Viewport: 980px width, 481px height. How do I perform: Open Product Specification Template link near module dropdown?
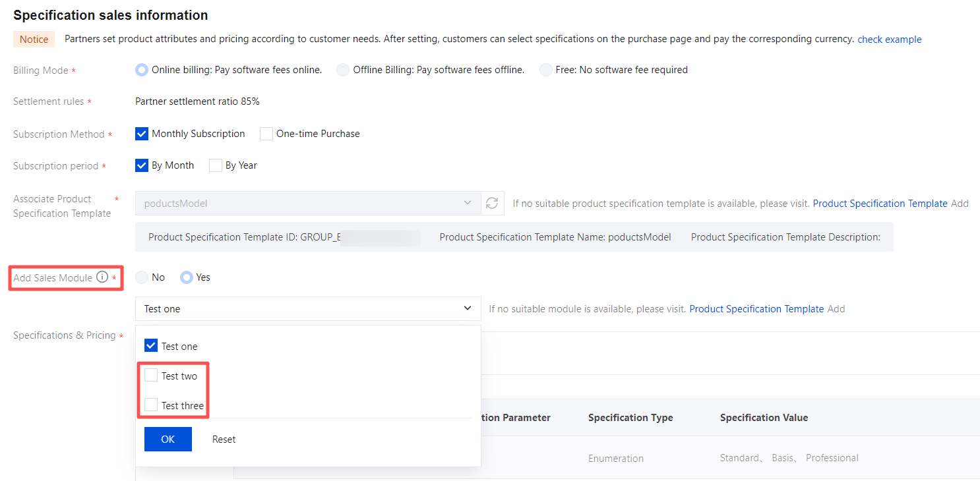point(756,309)
